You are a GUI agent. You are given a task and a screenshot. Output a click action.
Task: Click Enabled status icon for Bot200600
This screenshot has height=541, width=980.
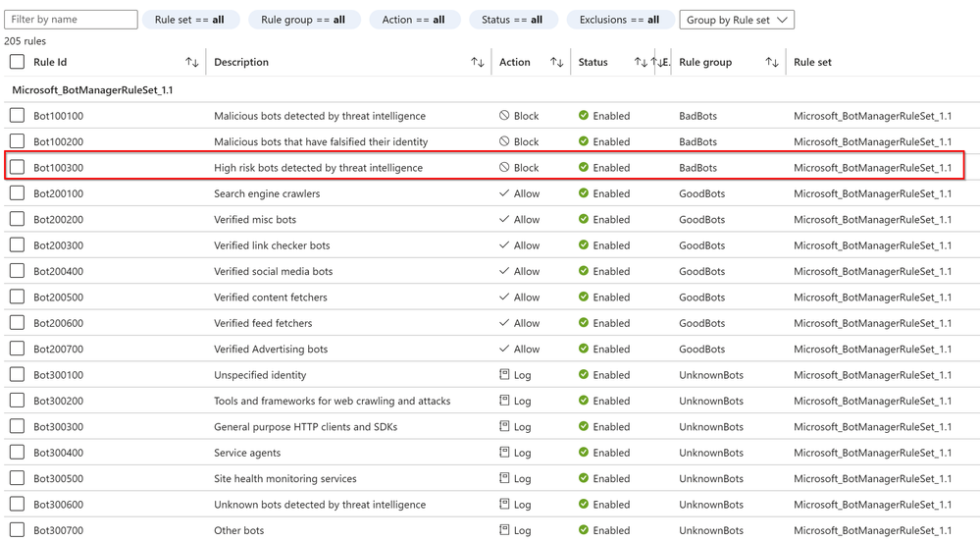tap(584, 323)
